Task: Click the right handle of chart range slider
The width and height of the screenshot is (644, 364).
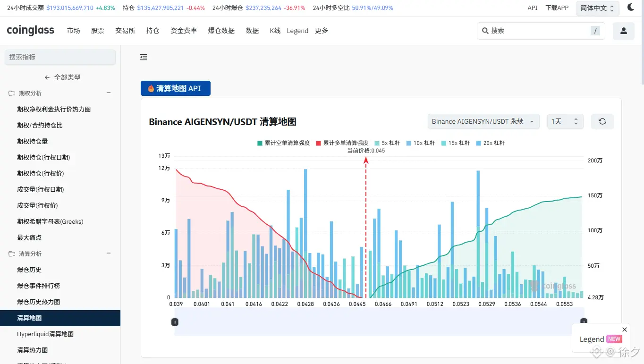Action: 584,322
